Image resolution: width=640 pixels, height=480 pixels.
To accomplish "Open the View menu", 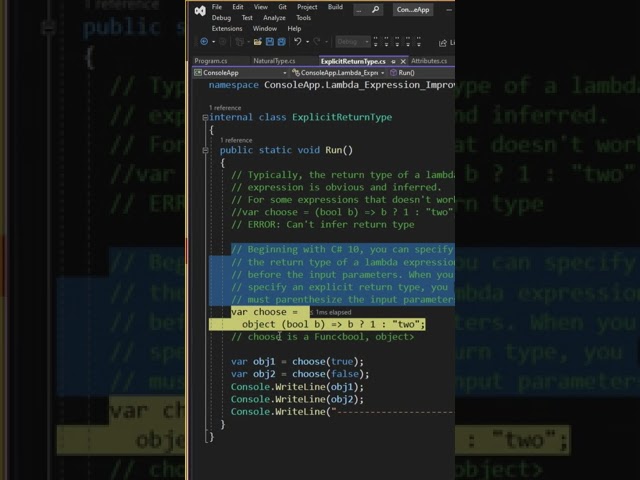I will pos(260,7).
